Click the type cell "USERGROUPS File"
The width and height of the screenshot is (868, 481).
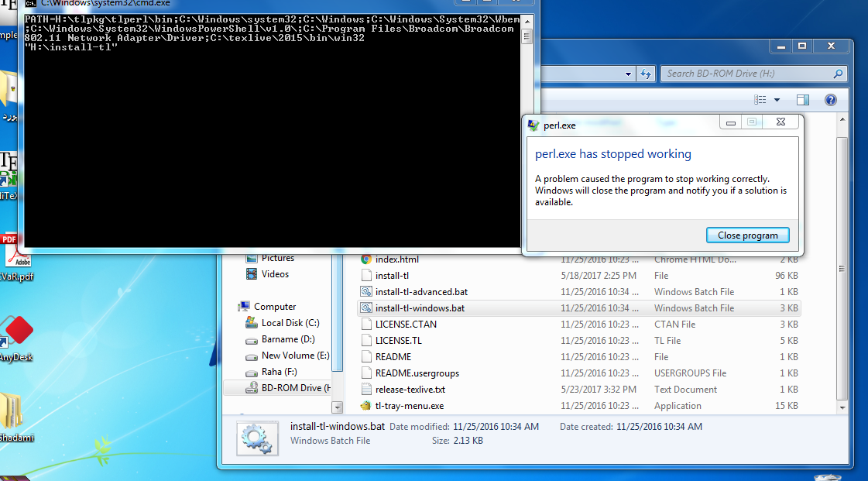click(x=690, y=373)
